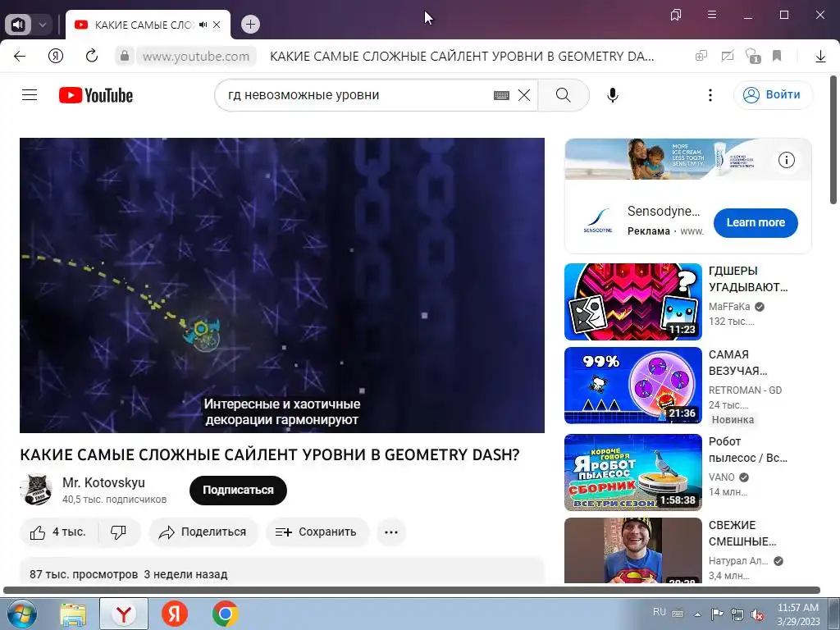Save video with Сохранить button
The image size is (840, 630).
(316, 532)
